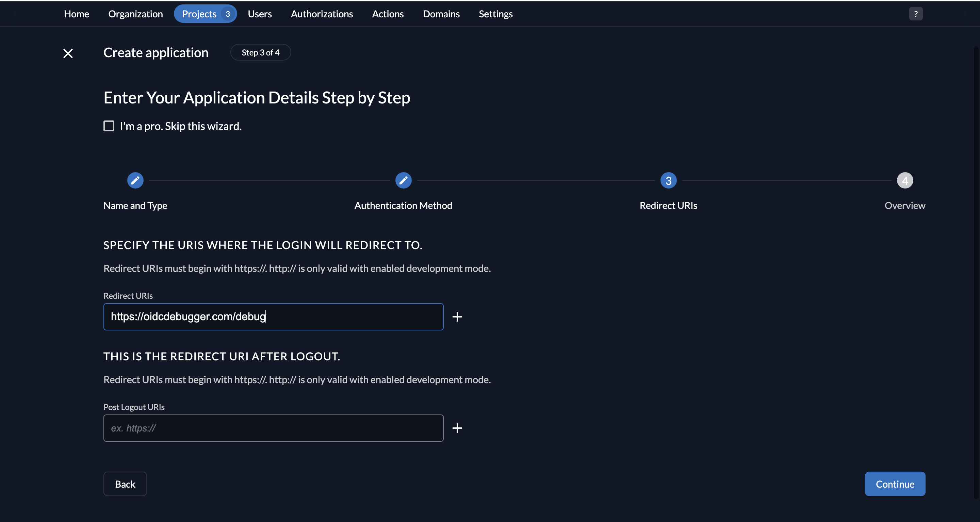980x522 pixels.
Task: Switch to the Users page
Action: (260, 14)
